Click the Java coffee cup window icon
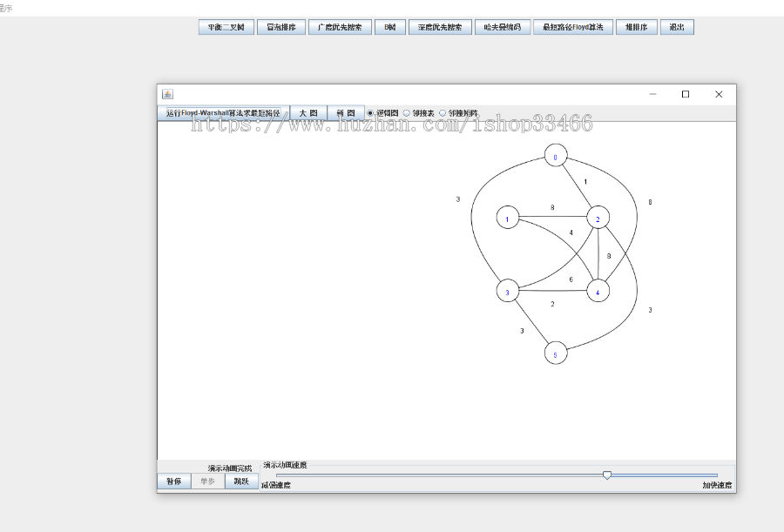Viewport: 784px width, 532px height. tap(166, 93)
